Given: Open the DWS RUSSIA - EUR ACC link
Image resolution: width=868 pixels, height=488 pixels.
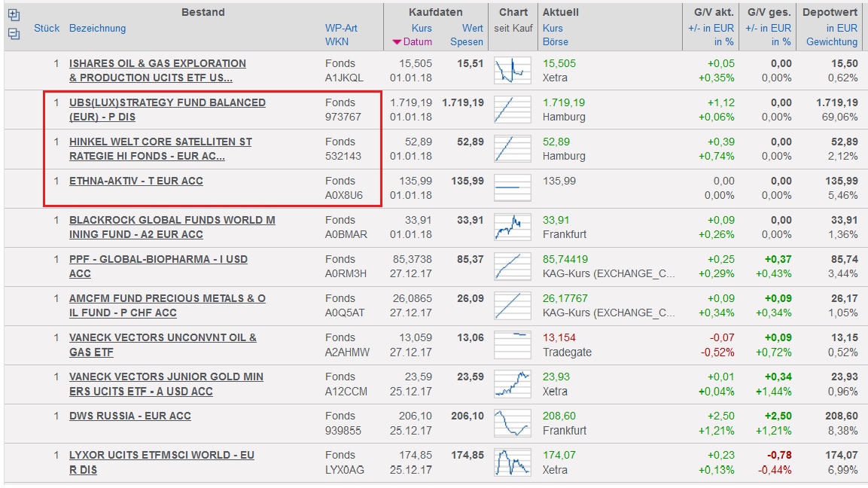Looking at the screenshot, I should coord(130,416).
